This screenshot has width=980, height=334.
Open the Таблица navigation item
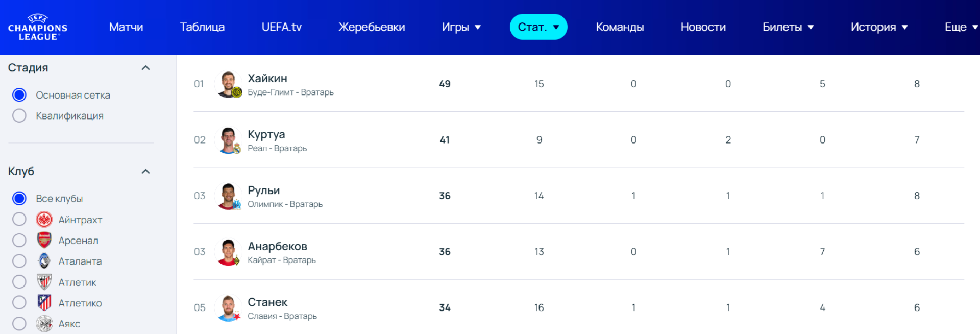pyautogui.click(x=202, y=27)
